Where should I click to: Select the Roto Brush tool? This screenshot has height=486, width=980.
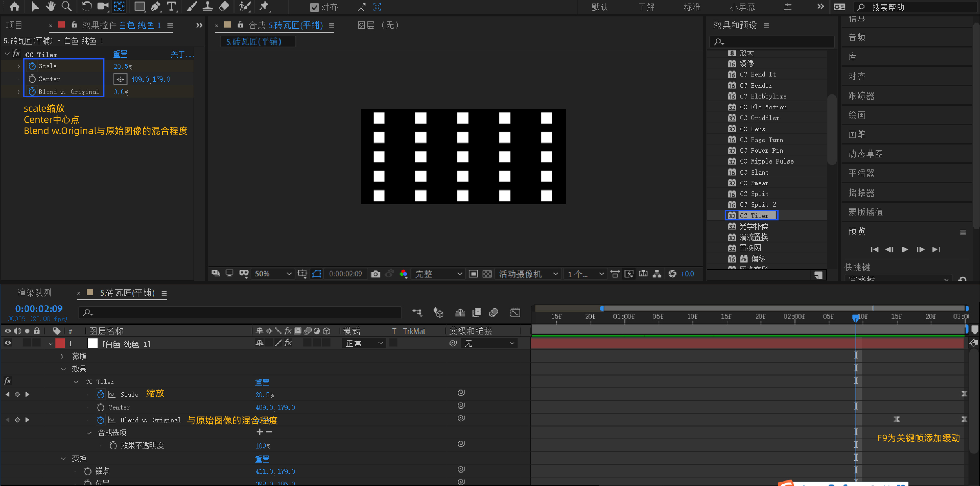pos(244,6)
